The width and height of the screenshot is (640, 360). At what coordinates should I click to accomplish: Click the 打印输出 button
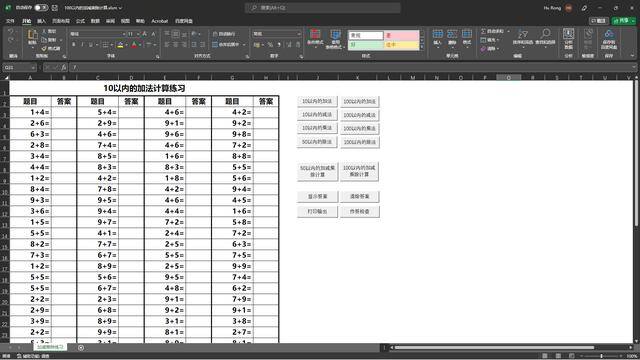coord(317,211)
